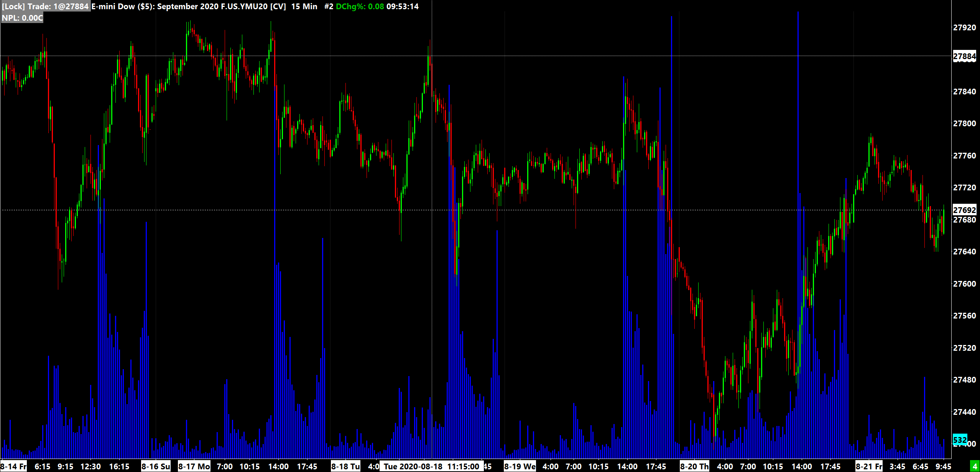The height and width of the screenshot is (472, 980).
Task: Click the 15 Min timeframe in title
Action: (x=304, y=7)
